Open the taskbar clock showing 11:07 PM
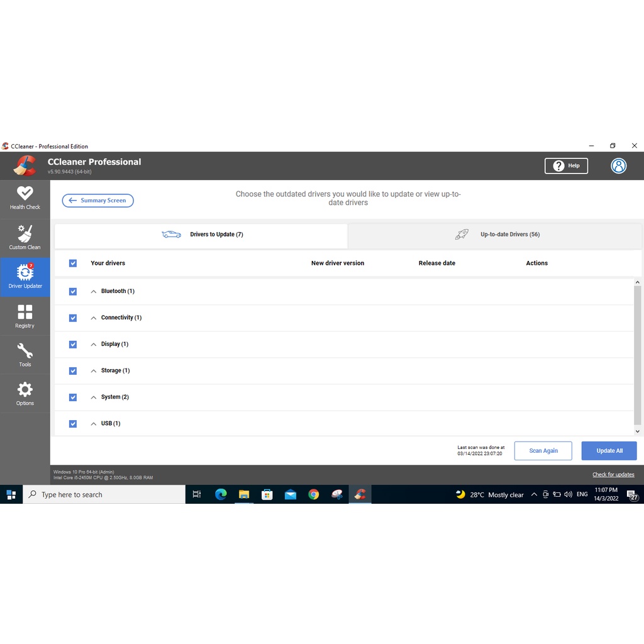The image size is (644, 644). [x=606, y=494]
